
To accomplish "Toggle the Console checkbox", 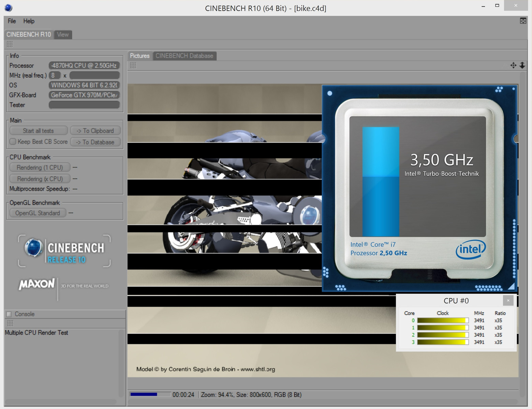I will tap(9, 314).
